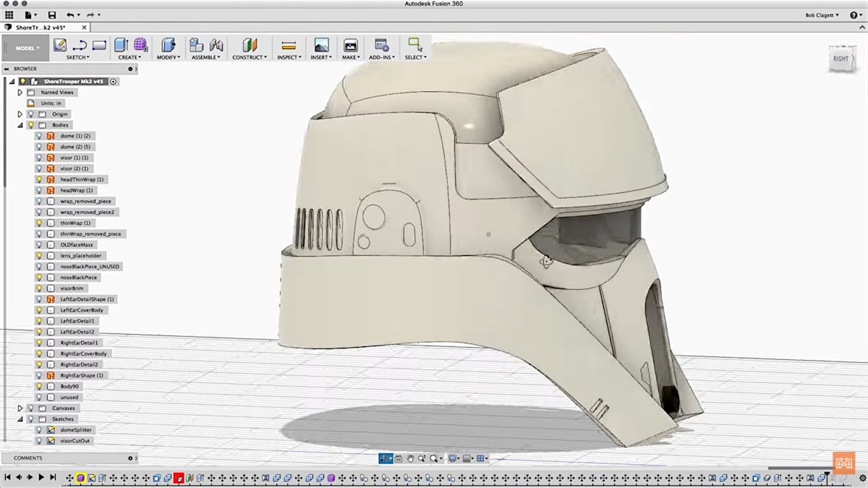Expand the Canvases folder

[20, 408]
